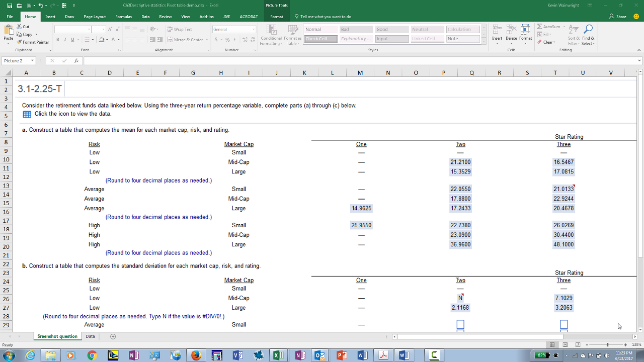Click the Share button
Image resolution: width=644 pixels, height=362 pixels.
click(618, 17)
